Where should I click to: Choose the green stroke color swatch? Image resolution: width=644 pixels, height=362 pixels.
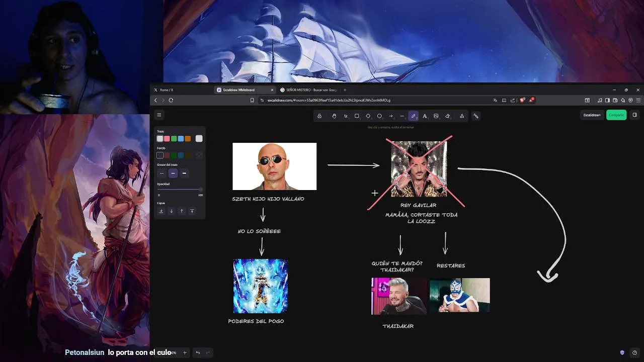click(x=174, y=139)
